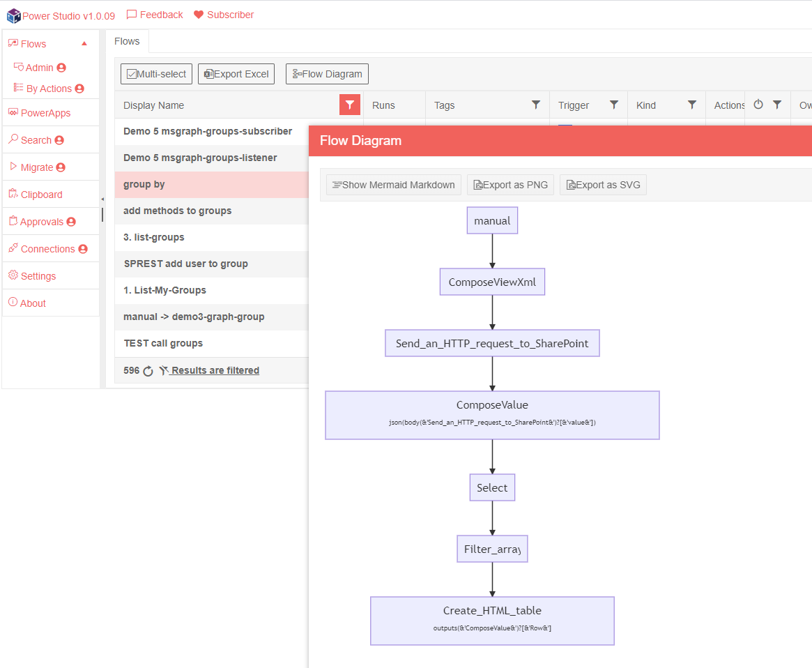Click the Power Studio cube logo
The image size is (812, 668).
point(13,15)
